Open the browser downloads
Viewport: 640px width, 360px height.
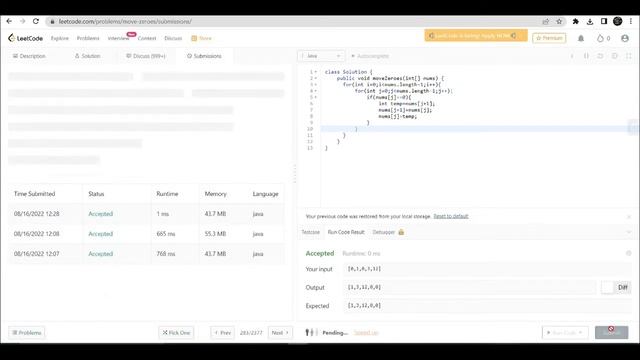[590, 22]
